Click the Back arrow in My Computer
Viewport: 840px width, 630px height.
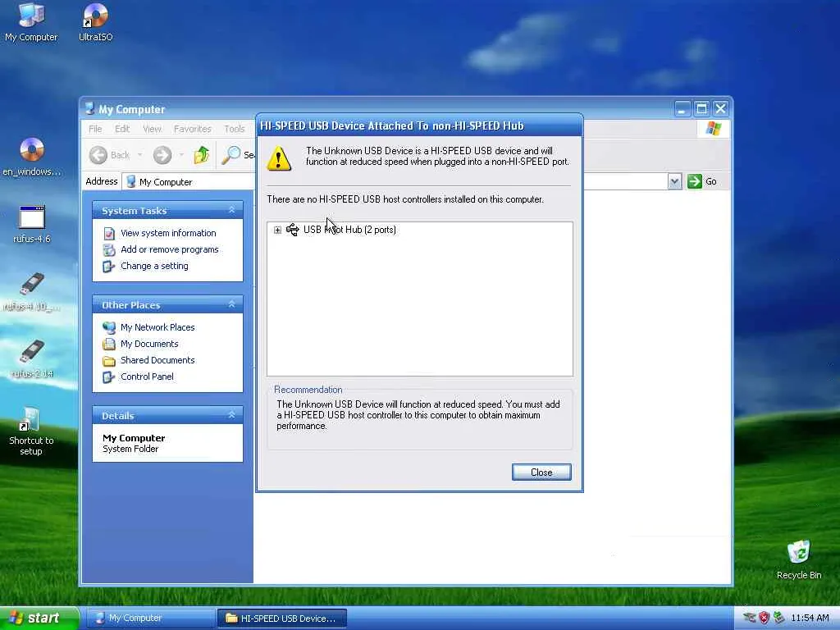[98, 155]
